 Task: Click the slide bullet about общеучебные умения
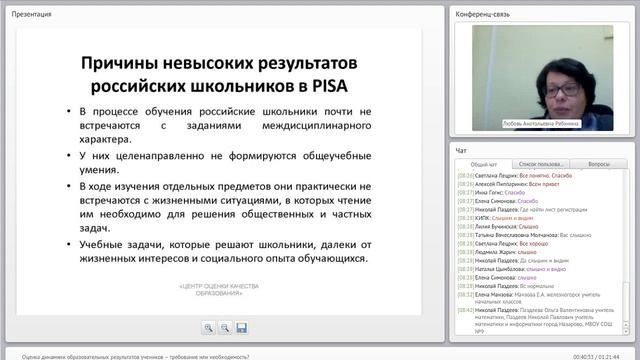(225, 162)
